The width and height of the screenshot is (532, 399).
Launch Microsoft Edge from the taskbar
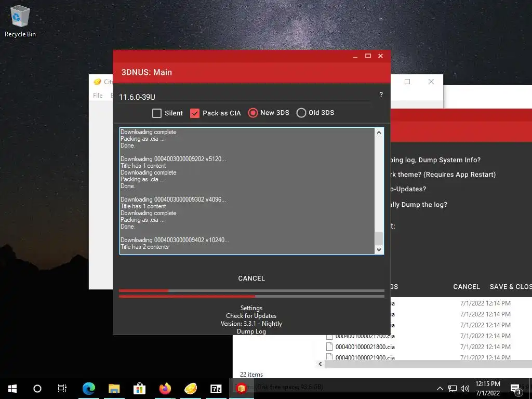(x=89, y=389)
